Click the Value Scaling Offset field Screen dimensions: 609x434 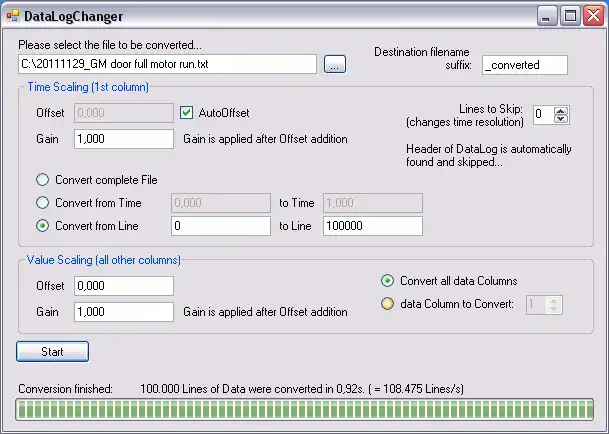(124, 286)
